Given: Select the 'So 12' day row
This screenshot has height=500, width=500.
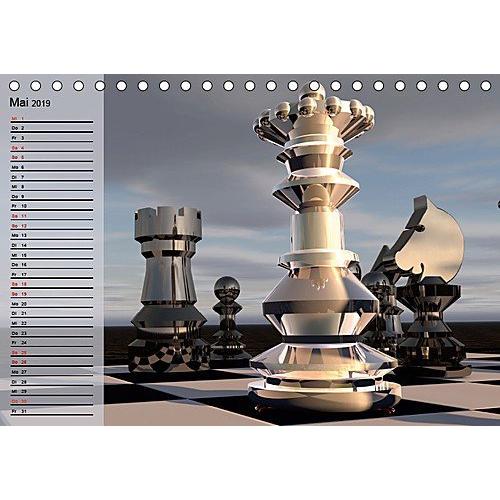Looking at the screenshot, I should click(52, 226).
